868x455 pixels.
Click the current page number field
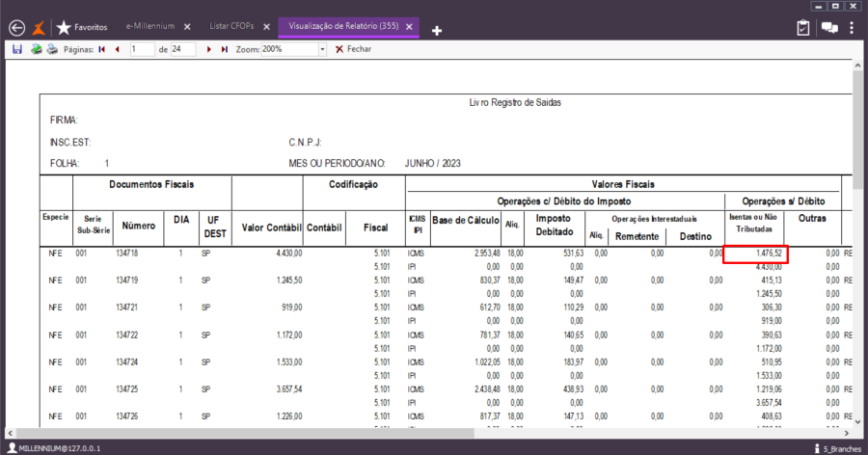coord(141,49)
